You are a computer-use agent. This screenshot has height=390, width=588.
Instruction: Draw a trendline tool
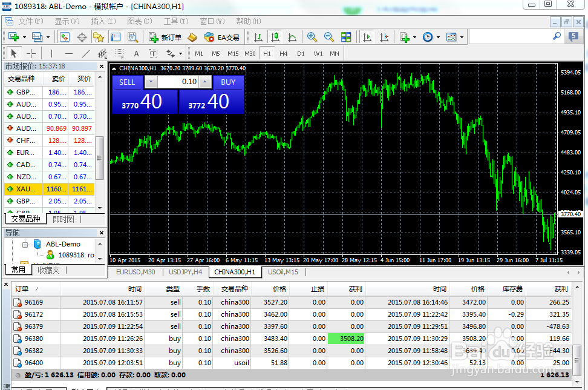86,53
